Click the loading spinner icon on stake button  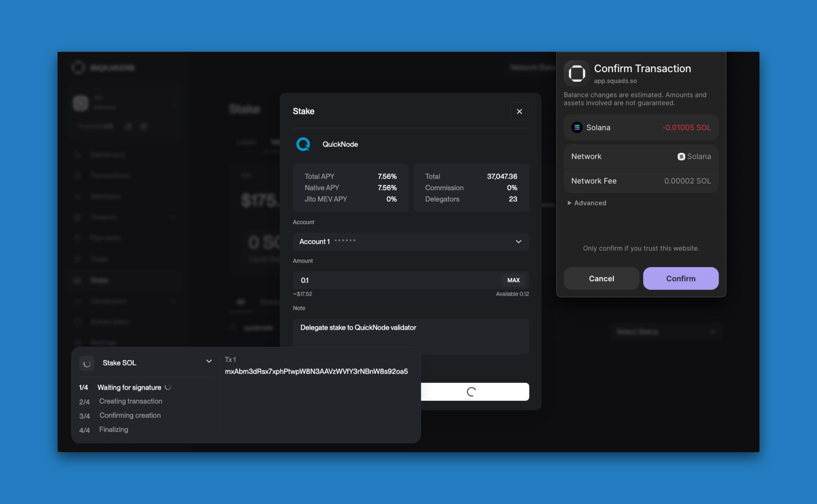click(471, 391)
